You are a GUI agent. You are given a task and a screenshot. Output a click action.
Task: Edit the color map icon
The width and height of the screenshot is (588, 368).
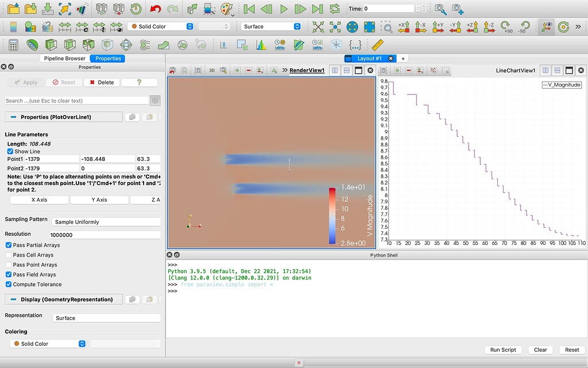(30, 26)
